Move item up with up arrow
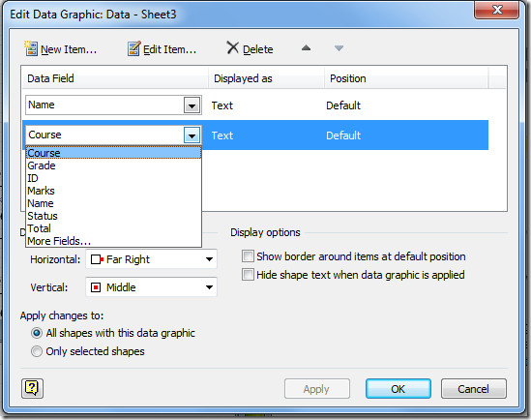The width and height of the screenshot is (531, 420). (306, 47)
